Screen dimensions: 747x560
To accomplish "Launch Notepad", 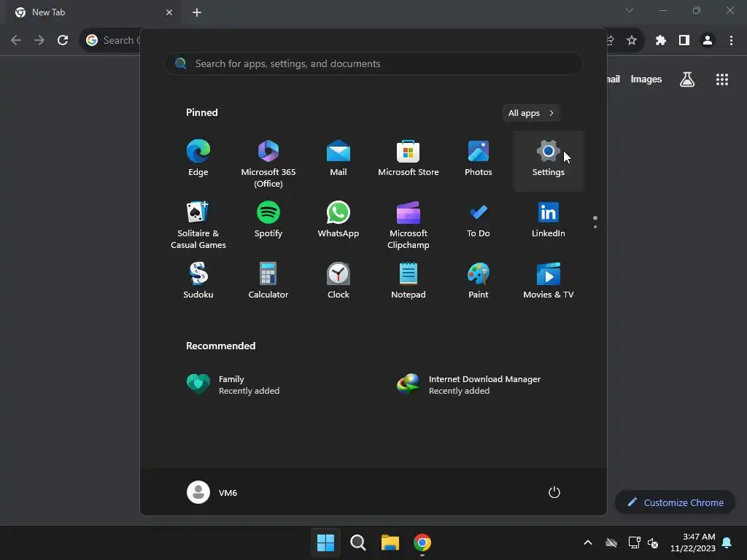I will pos(409,281).
